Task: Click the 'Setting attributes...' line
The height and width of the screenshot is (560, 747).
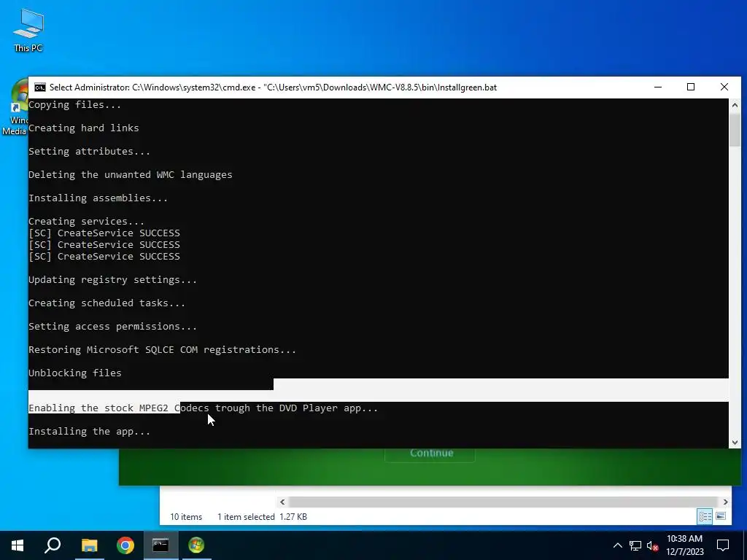Action: click(x=89, y=152)
